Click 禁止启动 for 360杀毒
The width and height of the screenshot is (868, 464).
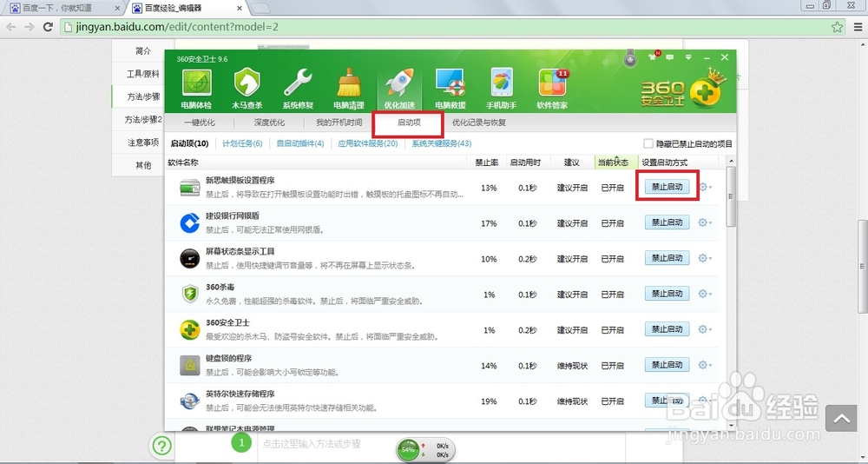pos(667,293)
